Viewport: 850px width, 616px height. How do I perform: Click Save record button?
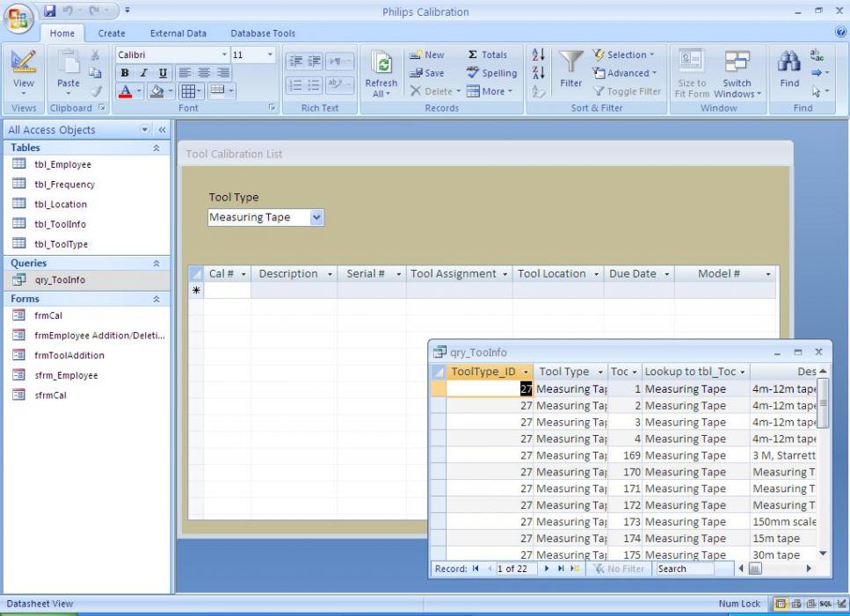426,73
